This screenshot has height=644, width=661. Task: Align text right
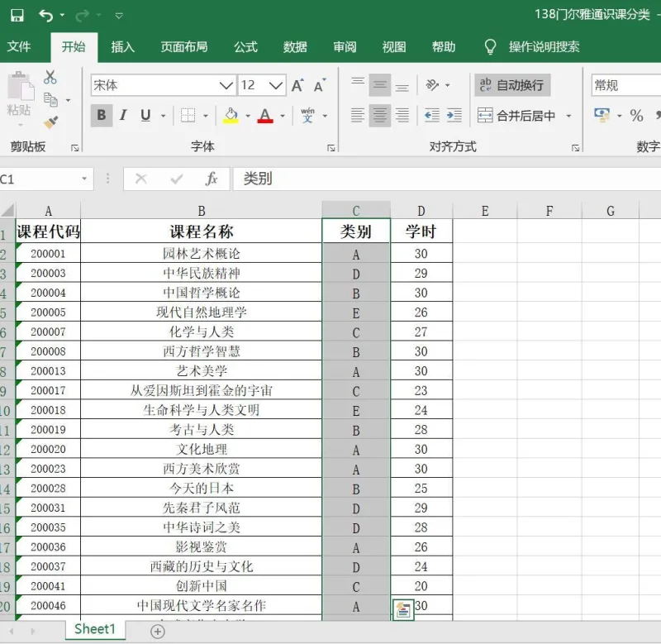tap(402, 115)
